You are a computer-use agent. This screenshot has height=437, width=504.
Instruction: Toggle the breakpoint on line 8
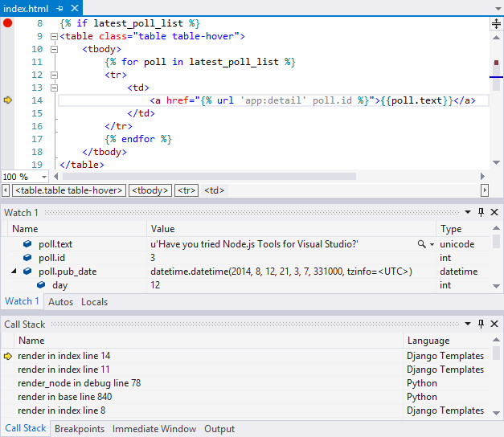8,23
